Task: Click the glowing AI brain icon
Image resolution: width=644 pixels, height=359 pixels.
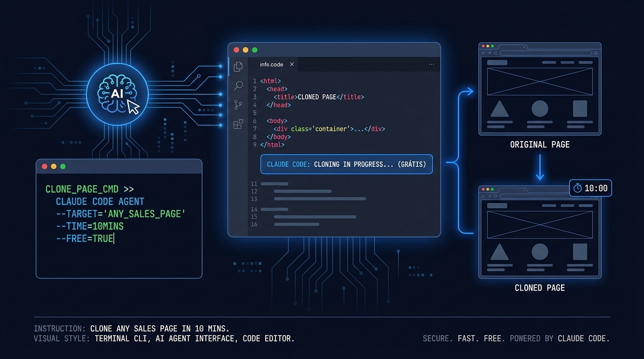Action: (x=117, y=93)
